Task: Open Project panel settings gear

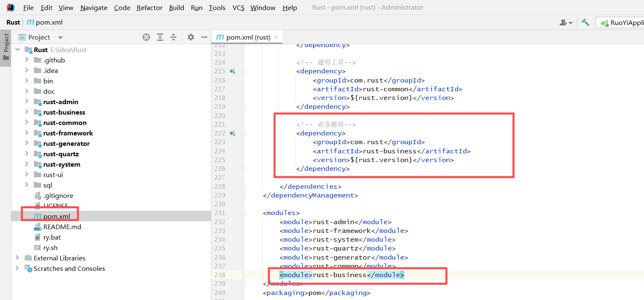Action: [x=191, y=37]
